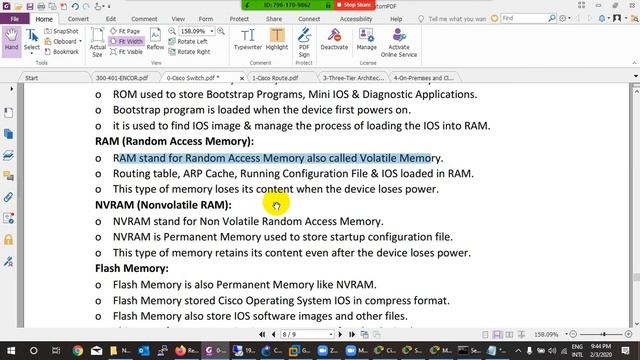
Task: Adjust the status bar zoom slider
Action: (603, 334)
